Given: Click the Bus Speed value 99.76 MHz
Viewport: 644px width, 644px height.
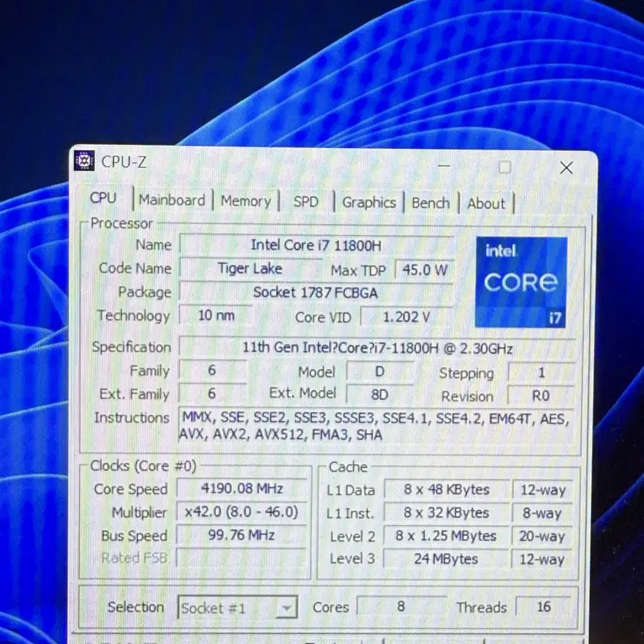Looking at the screenshot, I should click(242, 535).
